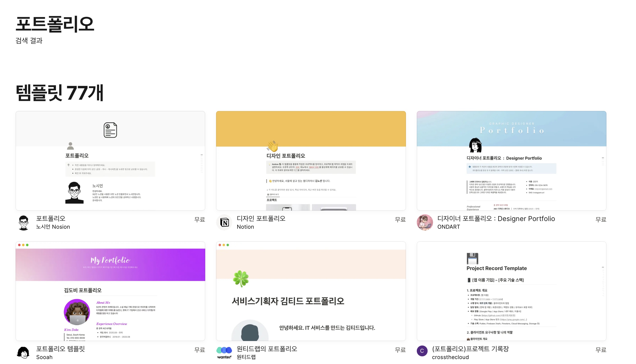
Task: Click the wanted 원티드랩 logo icon
Action: [224, 352]
